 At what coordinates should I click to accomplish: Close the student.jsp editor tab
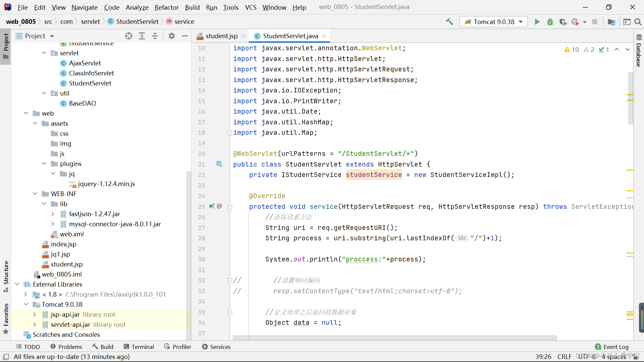pos(244,36)
